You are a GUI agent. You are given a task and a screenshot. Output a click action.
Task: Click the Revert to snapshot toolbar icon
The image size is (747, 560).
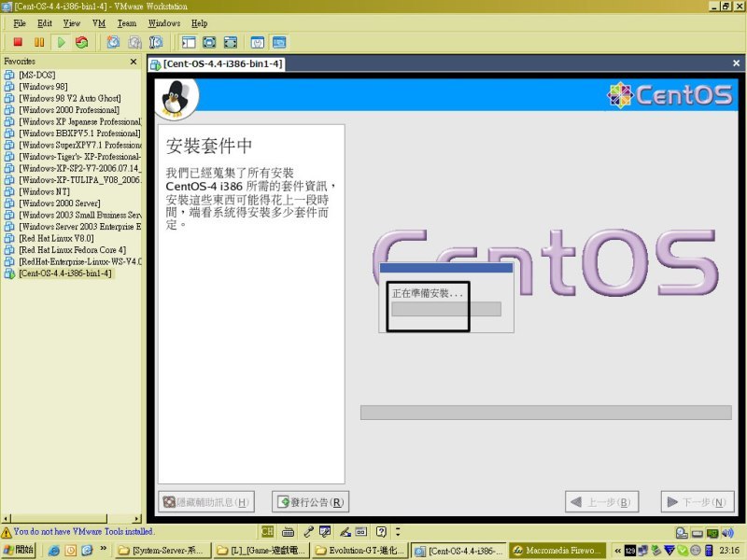[134, 42]
